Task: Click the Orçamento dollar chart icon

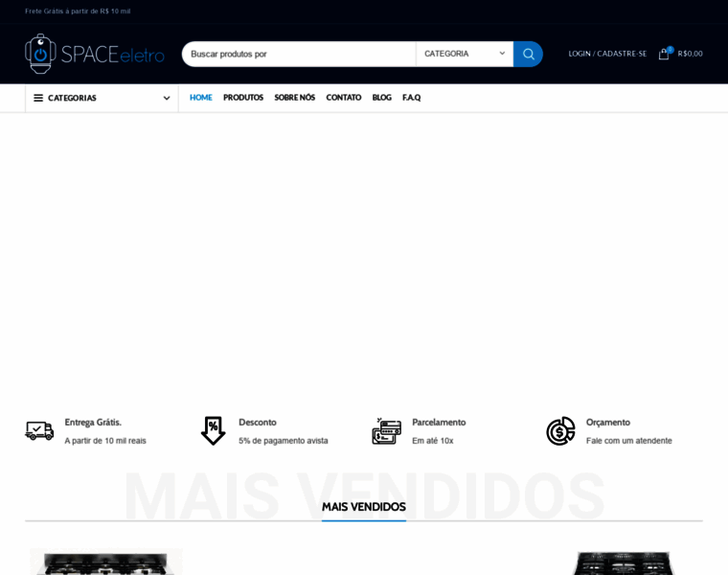Action: tap(560, 431)
